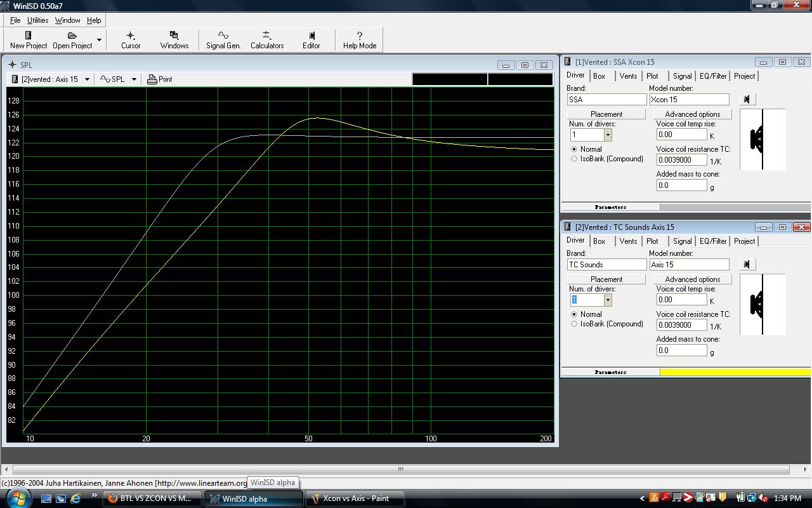Click the New Project toolbar icon
The width and height of the screenshot is (812, 508).
(x=28, y=40)
